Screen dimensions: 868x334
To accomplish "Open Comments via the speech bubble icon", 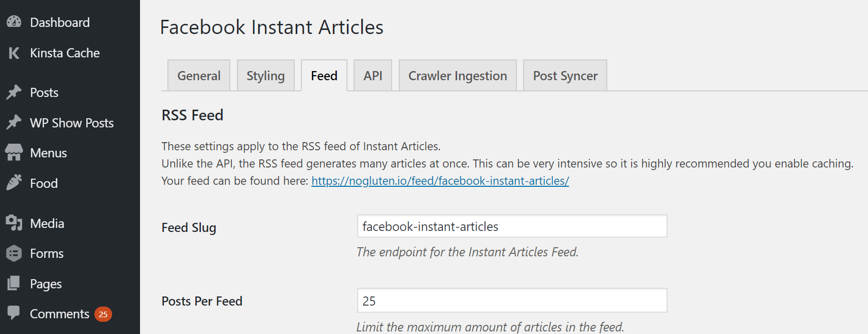I will pyautogui.click(x=13, y=314).
